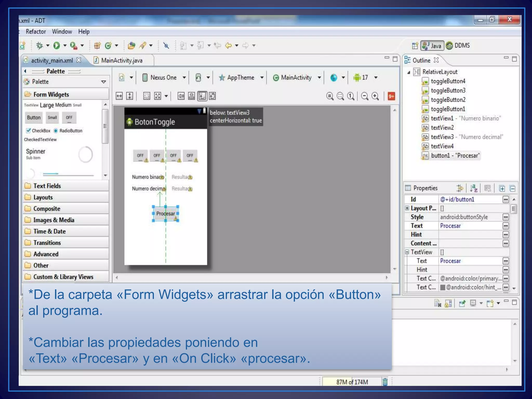
Task: Switch to the Java perspective
Action: [x=432, y=45]
